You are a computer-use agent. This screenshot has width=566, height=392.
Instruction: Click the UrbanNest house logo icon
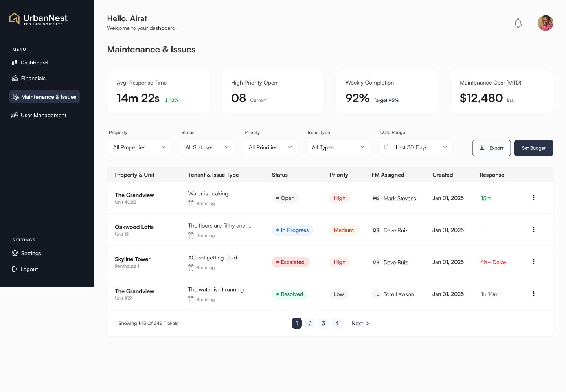click(x=15, y=18)
